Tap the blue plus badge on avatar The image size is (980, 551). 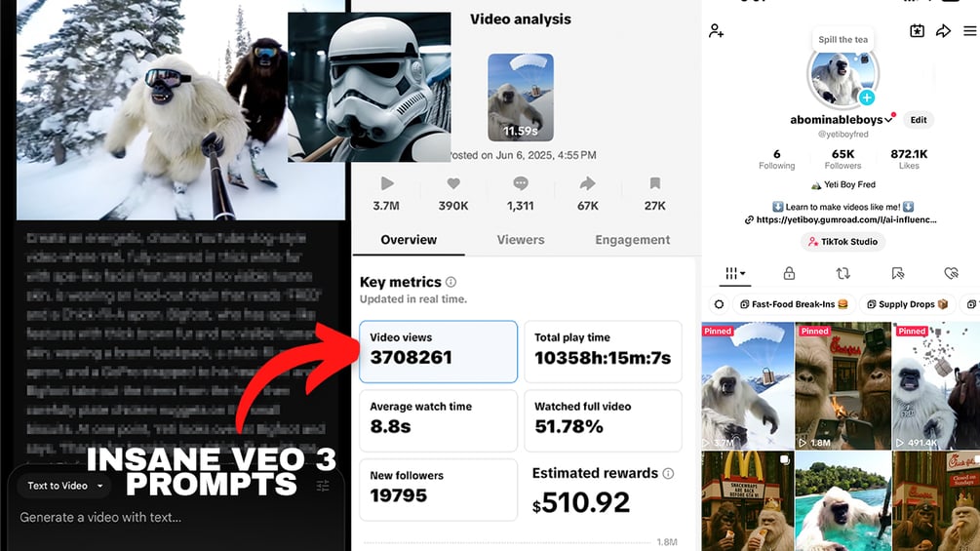pos(866,98)
